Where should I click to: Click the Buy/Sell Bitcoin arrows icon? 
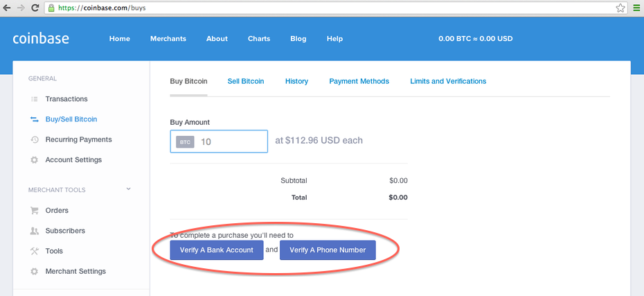point(35,119)
